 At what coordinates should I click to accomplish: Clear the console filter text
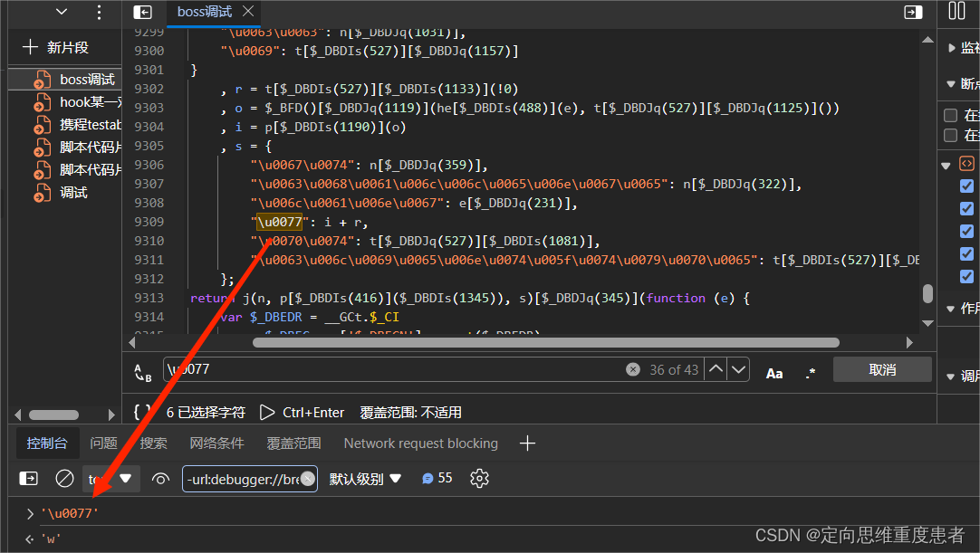pos(308,479)
